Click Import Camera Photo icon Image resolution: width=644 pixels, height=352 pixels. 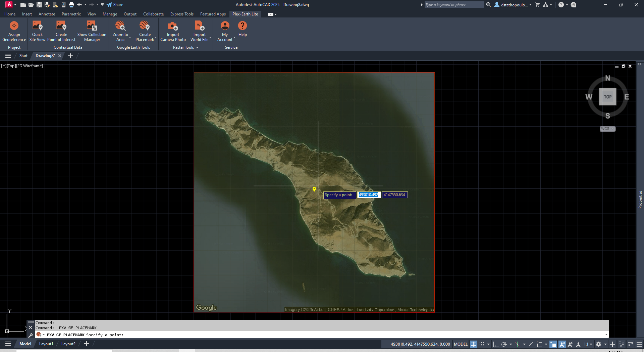(x=173, y=26)
